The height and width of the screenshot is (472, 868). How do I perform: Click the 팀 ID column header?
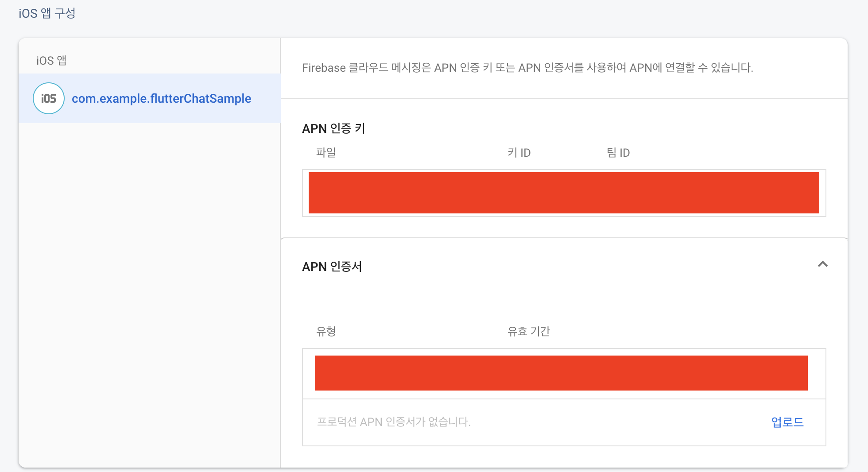pyautogui.click(x=618, y=153)
